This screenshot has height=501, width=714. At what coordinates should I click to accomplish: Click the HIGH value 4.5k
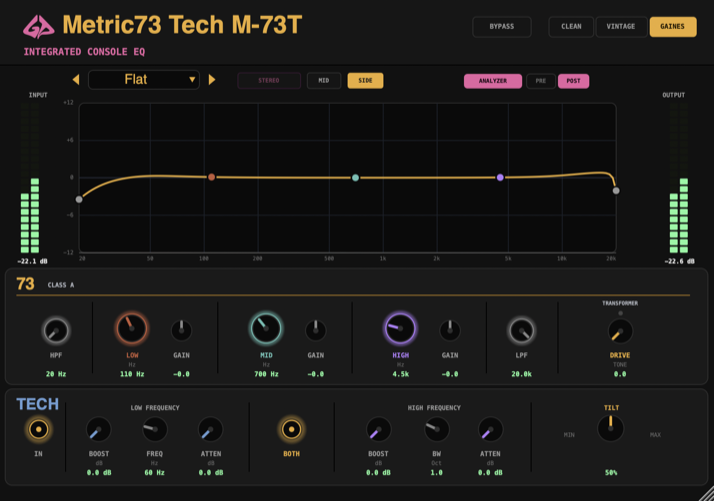coord(401,374)
